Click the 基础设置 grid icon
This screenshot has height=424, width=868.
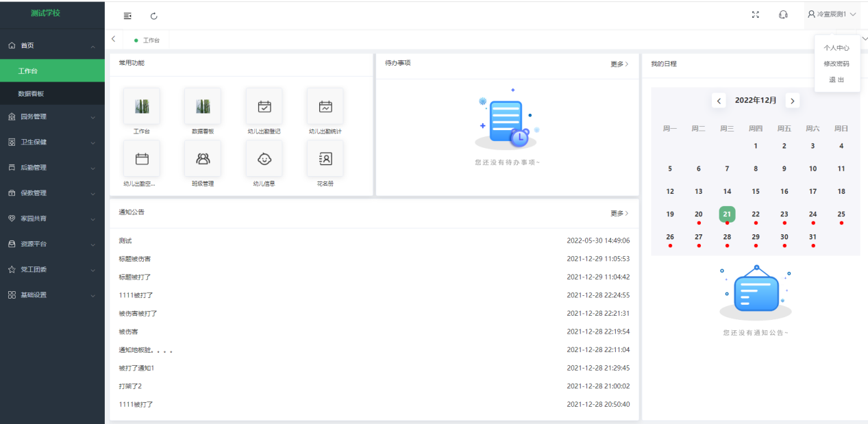12,295
